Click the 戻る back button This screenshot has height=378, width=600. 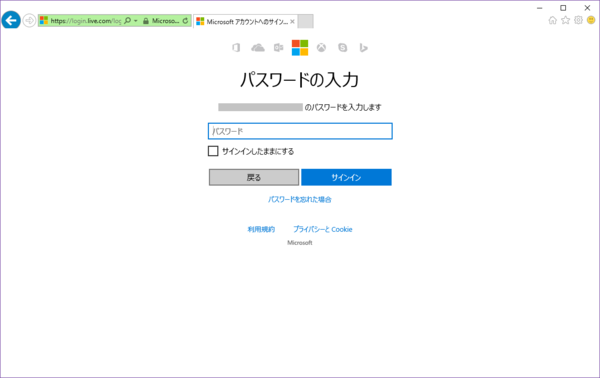[x=254, y=178]
